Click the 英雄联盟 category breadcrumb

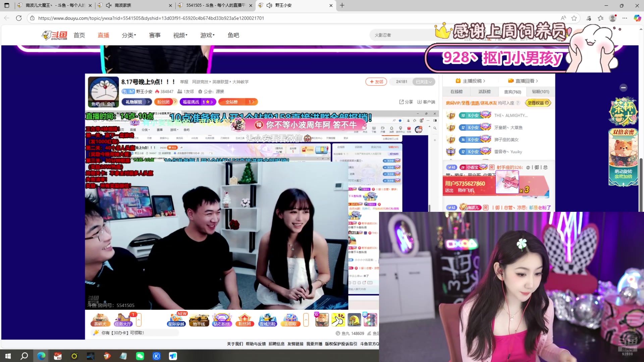pos(220,82)
